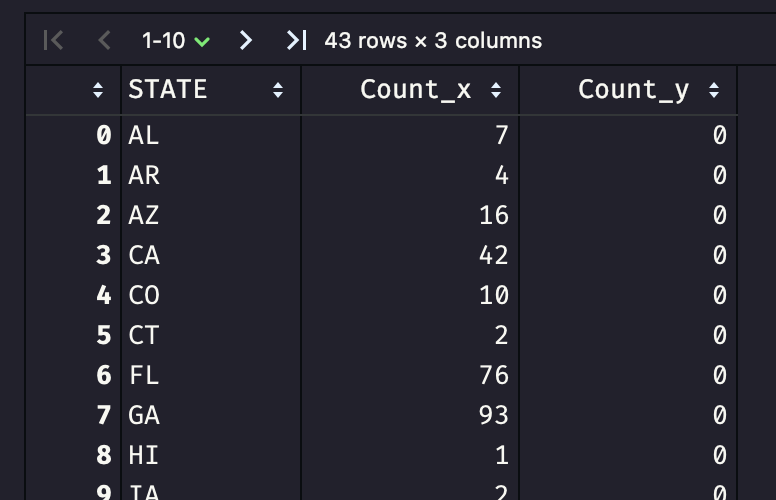Go to the next page of rows

[245, 40]
